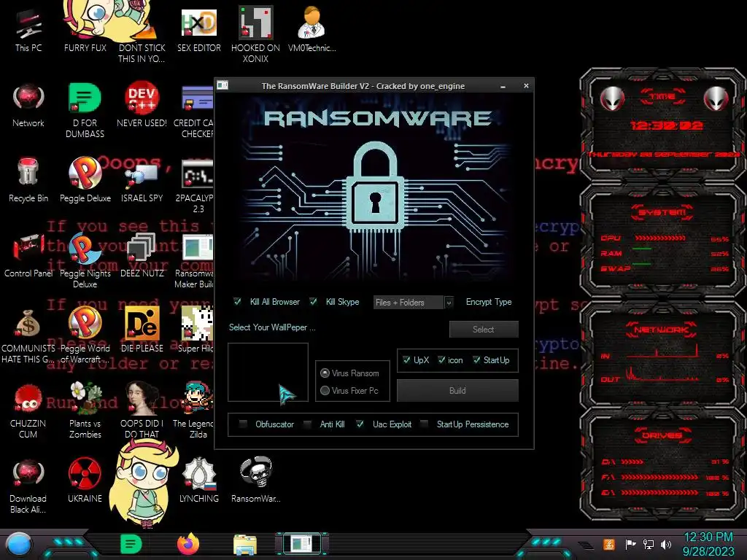The width and height of the screenshot is (747, 560).
Task: Uncheck the Kill All Browser checkbox
Action: pyautogui.click(x=237, y=301)
